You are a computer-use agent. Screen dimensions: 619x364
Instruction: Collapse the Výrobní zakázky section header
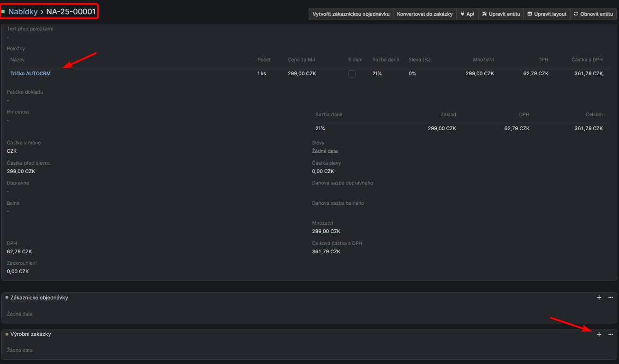click(x=30, y=334)
